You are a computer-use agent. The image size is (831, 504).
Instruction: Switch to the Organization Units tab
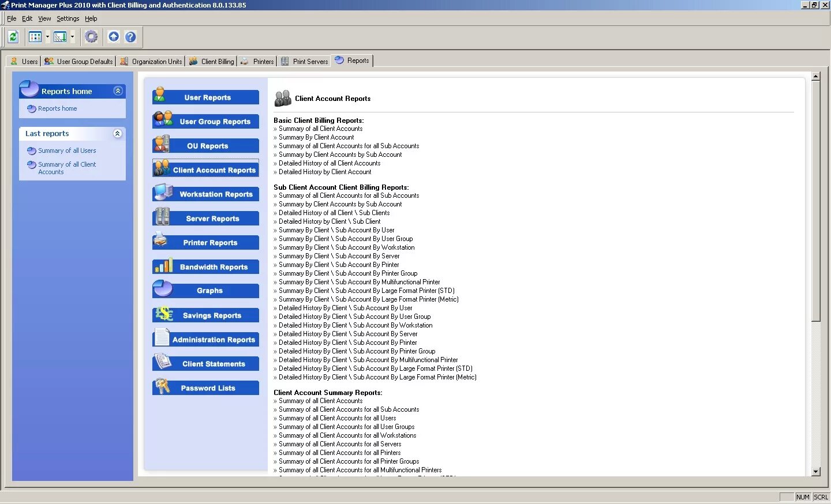[151, 61]
